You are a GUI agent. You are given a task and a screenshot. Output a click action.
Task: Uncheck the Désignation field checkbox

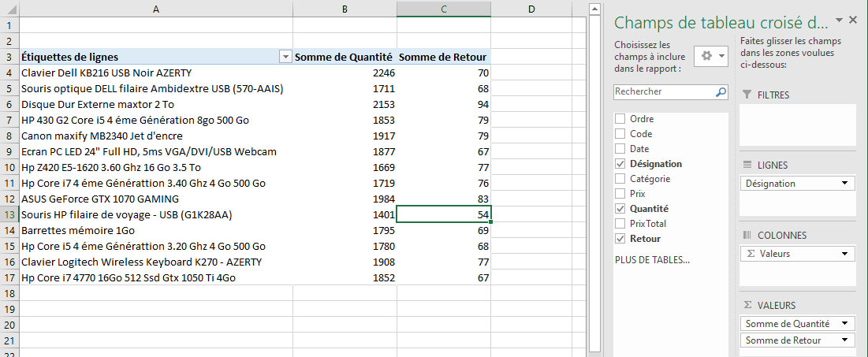coord(620,164)
